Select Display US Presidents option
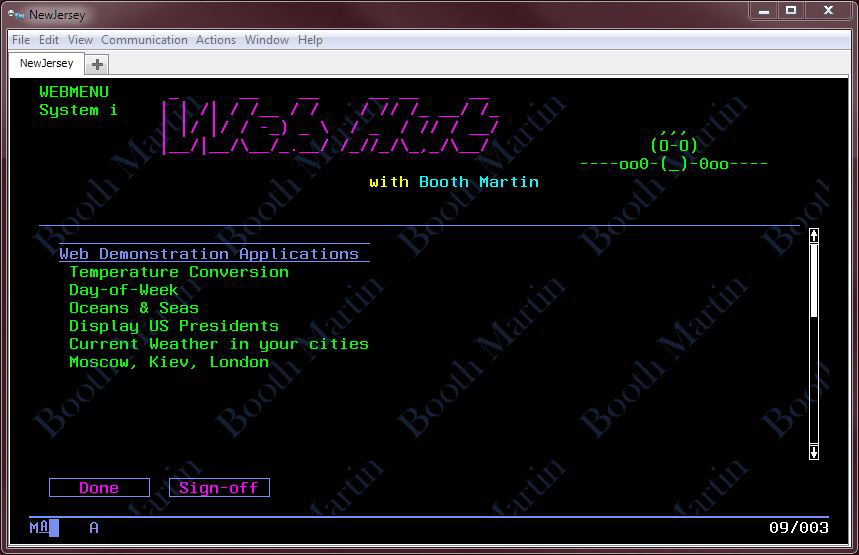The width and height of the screenshot is (859, 555). [x=174, y=326]
